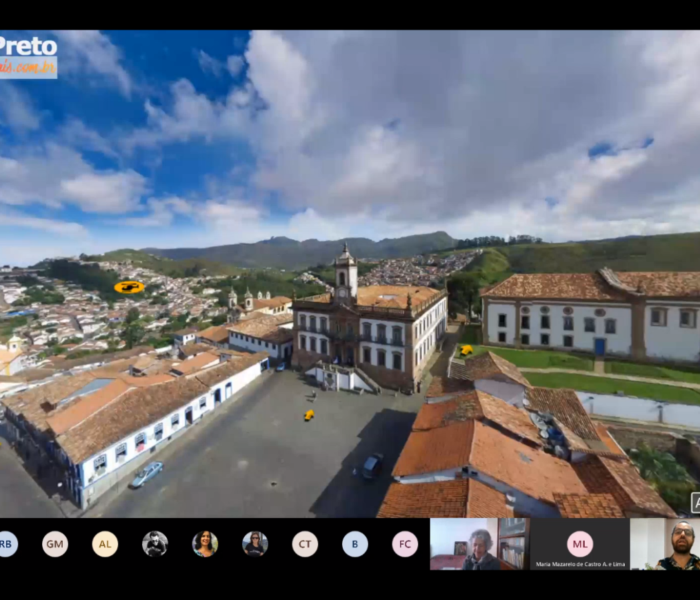Screen dimensions: 700x600
Task: Click the RB participant avatar
Action: coord(6,543)
